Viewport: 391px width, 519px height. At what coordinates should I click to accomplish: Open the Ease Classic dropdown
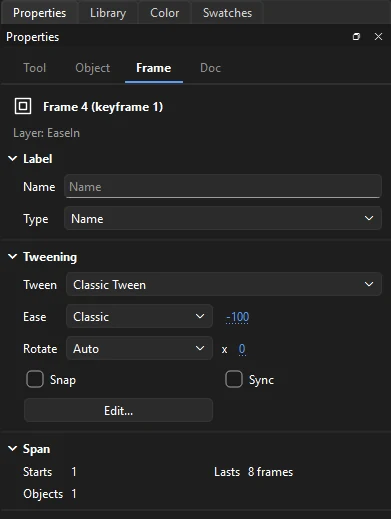139,316
